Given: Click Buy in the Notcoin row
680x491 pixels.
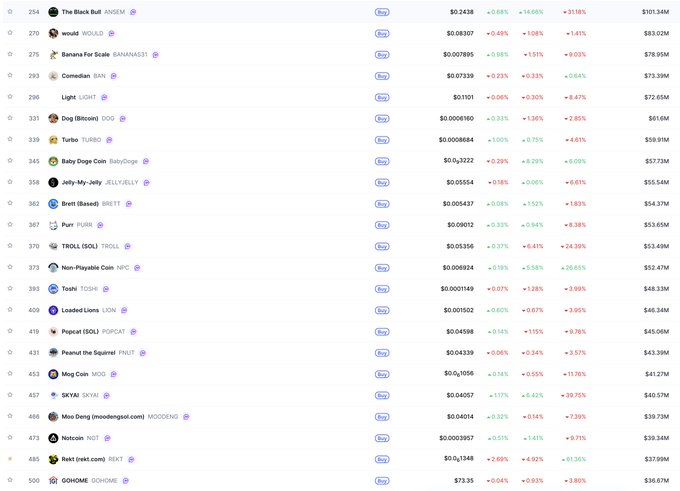Looking at the screenshot, I should click(x=382, y=438).
